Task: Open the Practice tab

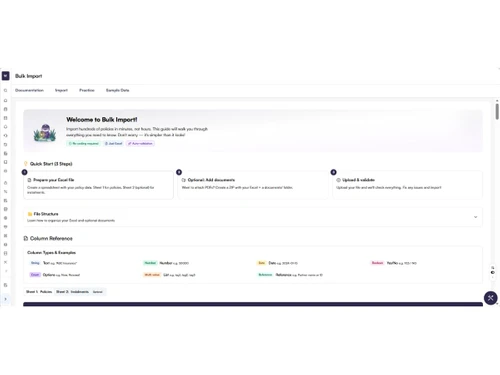Action: point(87,90)
